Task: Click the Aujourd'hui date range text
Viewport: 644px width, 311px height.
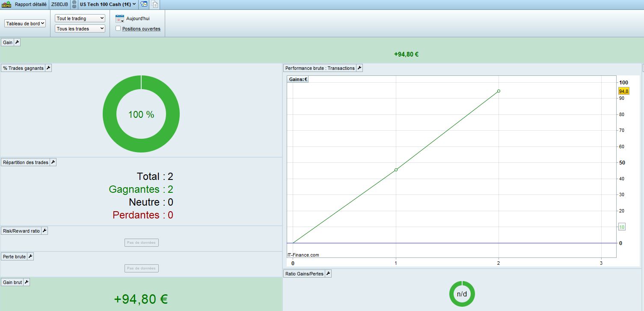Action: coord(138,18)
